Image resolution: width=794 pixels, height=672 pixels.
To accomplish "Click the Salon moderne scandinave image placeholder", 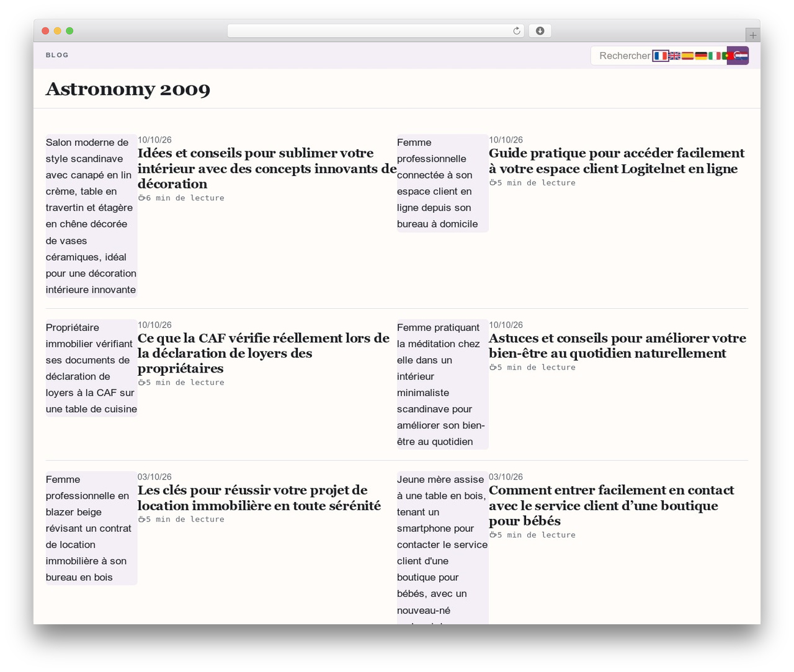I will pos(91,216).
